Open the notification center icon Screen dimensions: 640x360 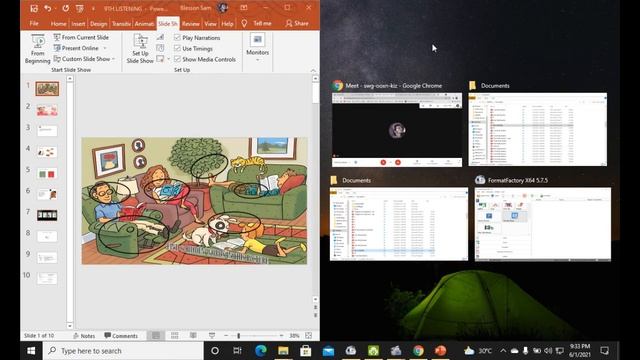pyautogui.click(x=604, y=351)
